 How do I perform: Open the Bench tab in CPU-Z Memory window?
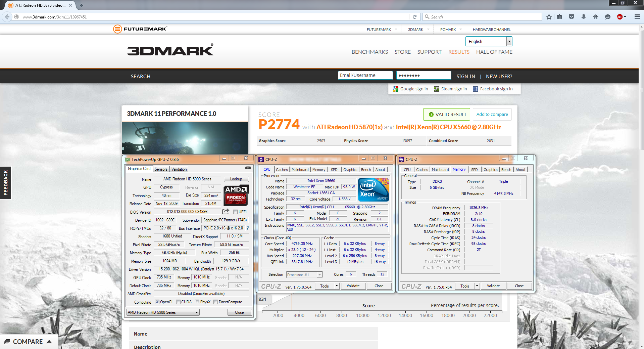pyautogui.click(x=506, y=170)
